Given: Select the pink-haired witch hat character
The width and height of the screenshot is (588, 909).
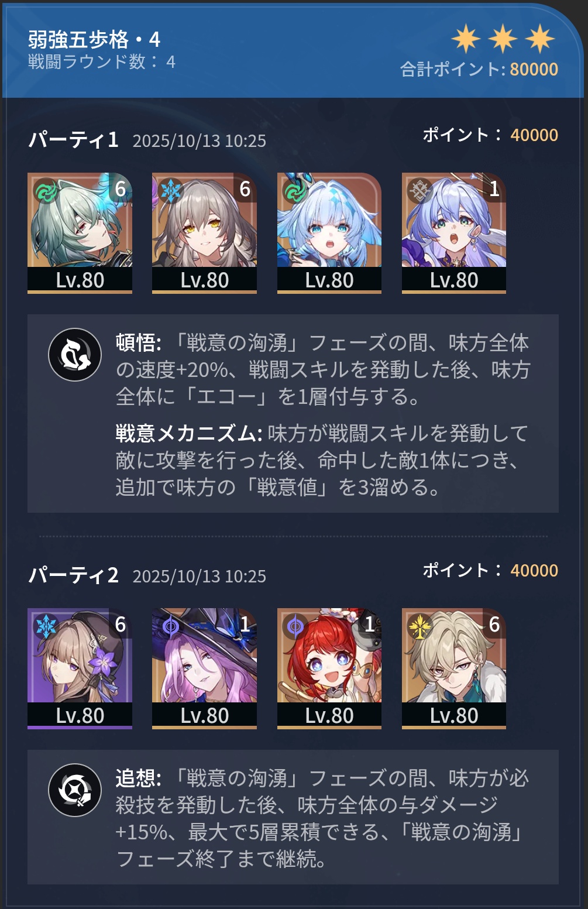Looking at the screenshot, I should [x=204, y=668].
